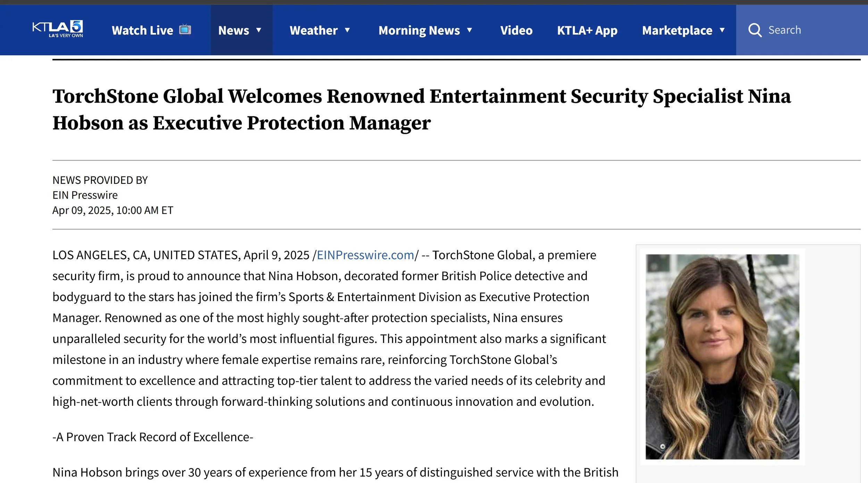Expand the Marketplace dropdown arrow
Viewport: 868px width, 483px height.
pos(722,30)
